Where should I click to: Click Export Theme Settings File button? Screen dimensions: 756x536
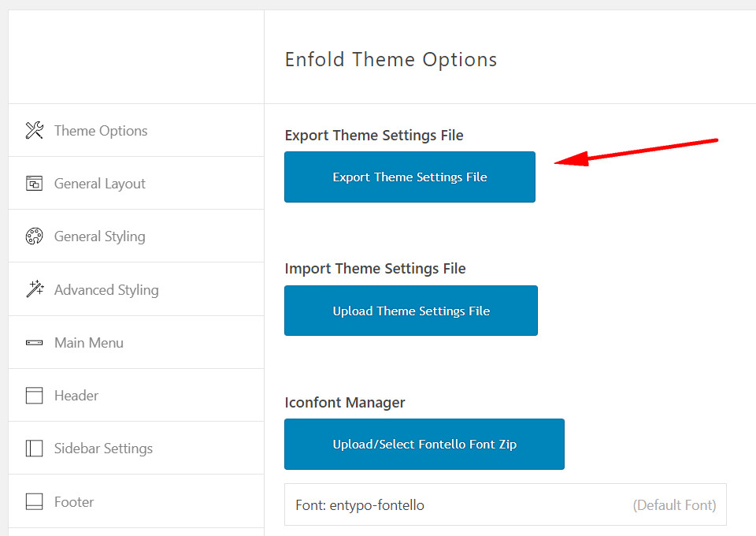409,177
